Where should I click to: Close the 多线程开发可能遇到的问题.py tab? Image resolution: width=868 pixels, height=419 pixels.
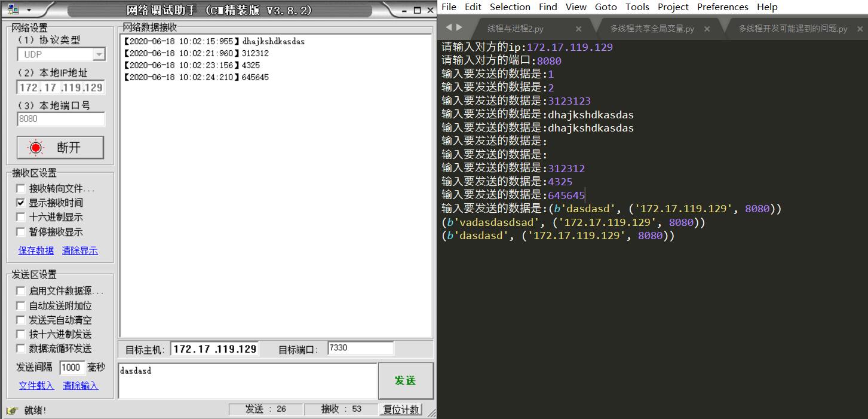pyautogui.click(x=860, y=29)
